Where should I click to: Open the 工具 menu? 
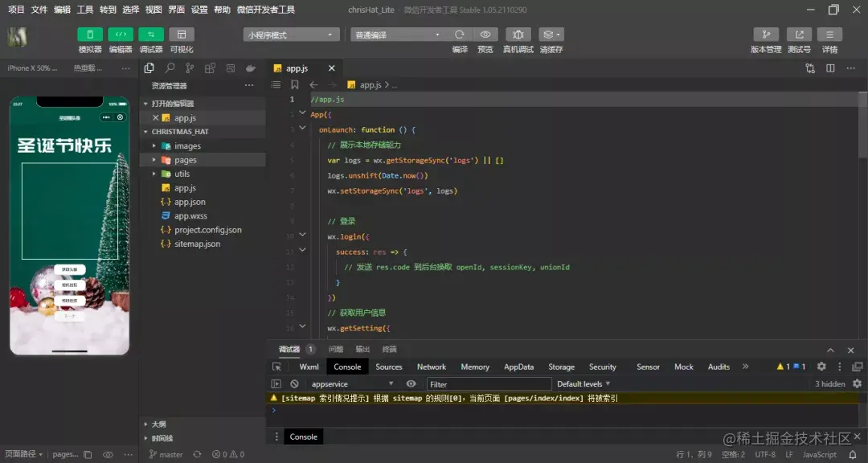click(x=84, y=10)
